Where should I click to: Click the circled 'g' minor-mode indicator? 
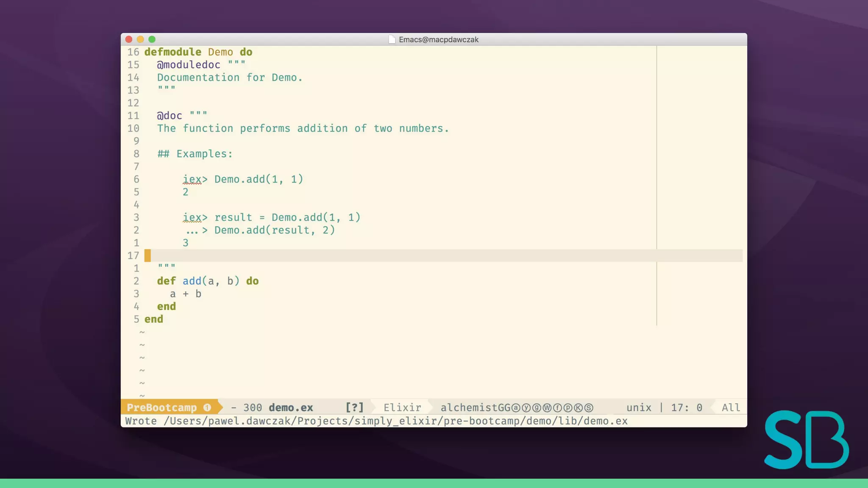pos(537,408)
